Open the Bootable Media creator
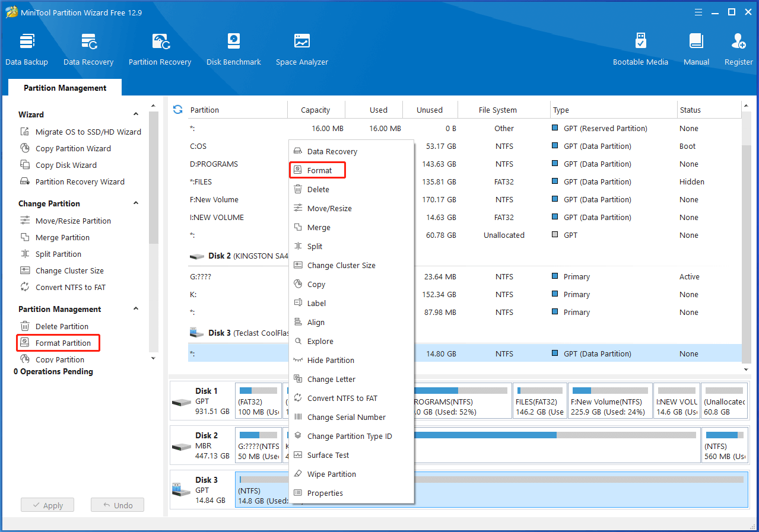Image resolution: width=759 pixels, height=532 pixels. 640,47
